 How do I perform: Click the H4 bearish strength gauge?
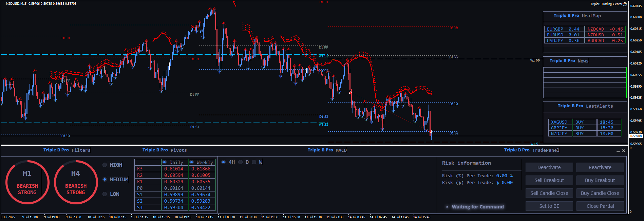(76, 182)
